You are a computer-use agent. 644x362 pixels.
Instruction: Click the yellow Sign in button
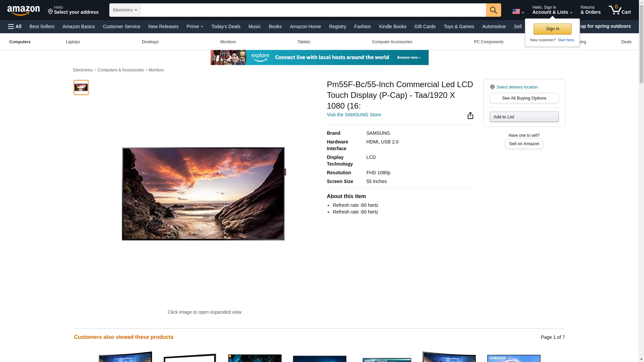552,29
